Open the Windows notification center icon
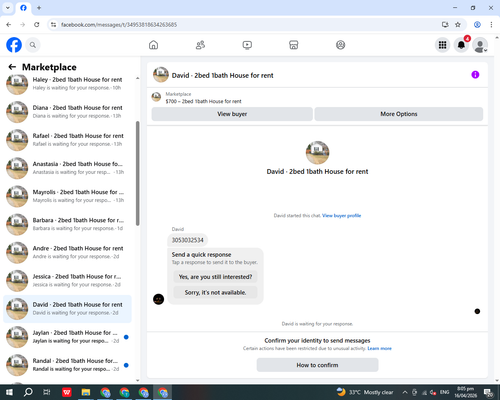500x400 pixels. click(x=489, y=392)
